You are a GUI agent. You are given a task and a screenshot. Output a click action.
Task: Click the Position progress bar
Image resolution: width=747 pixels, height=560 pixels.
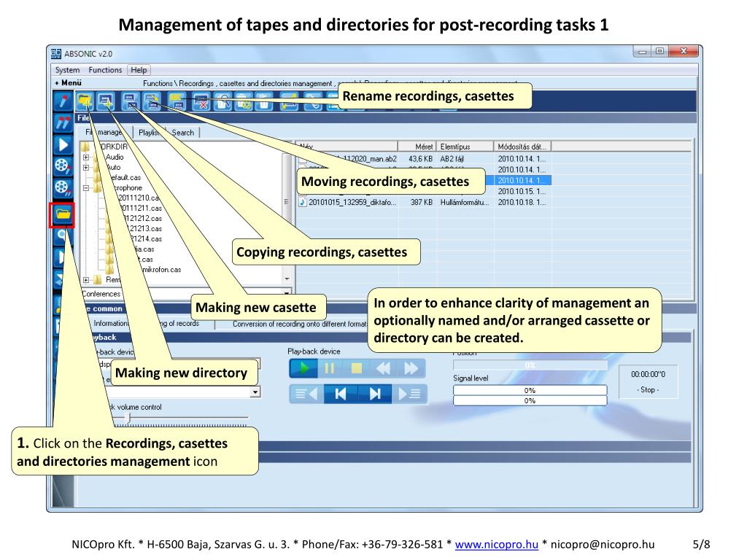(530, 365)
